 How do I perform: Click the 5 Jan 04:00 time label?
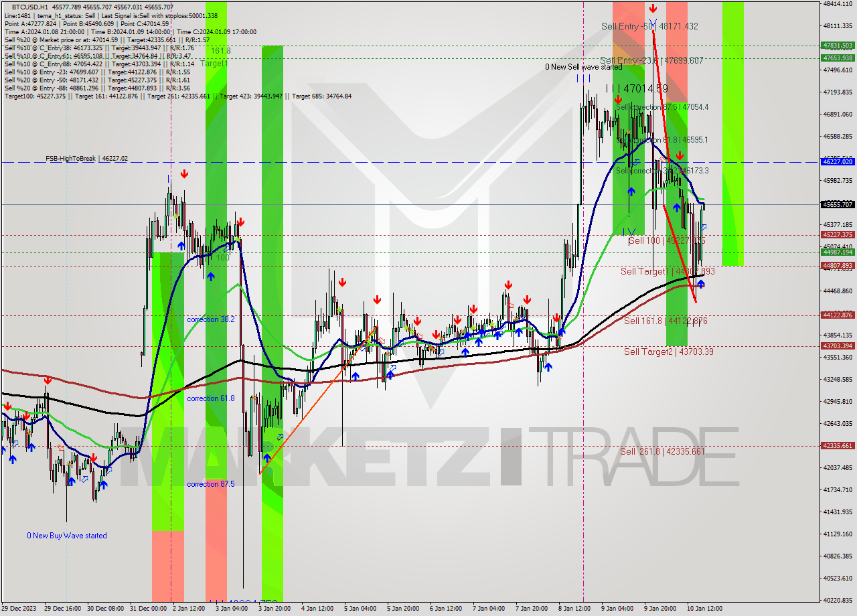360,609
